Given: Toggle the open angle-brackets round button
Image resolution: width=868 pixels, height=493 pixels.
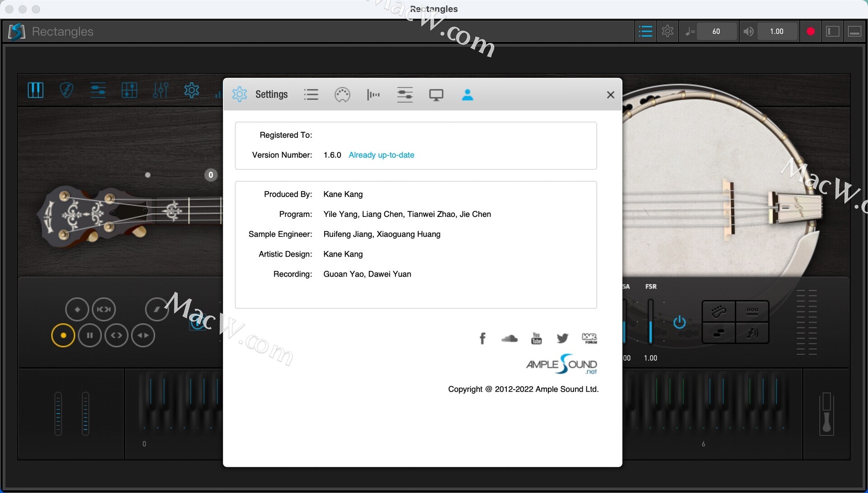Looking at the screenshot, I should [x=116, y=335].
